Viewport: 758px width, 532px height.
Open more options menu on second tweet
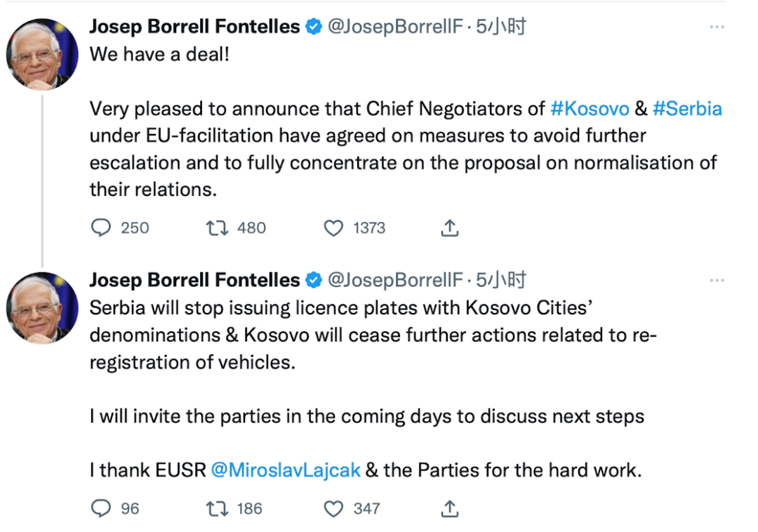[x=717, y=280]
